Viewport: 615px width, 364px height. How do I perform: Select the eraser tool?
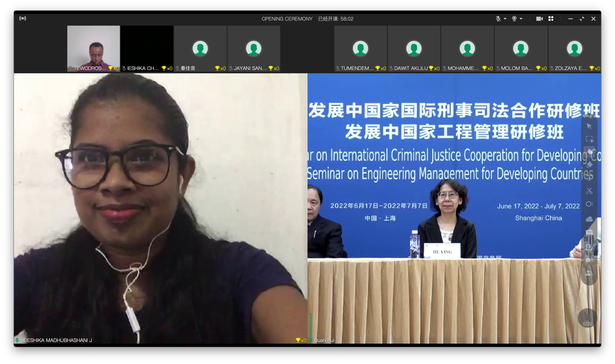click(x=589, y=165)
